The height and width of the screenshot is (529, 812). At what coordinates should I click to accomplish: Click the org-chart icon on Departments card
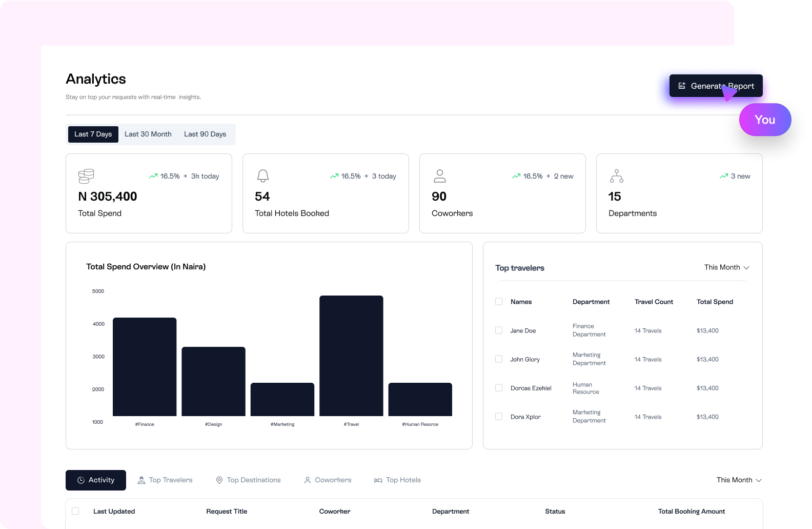617,176
